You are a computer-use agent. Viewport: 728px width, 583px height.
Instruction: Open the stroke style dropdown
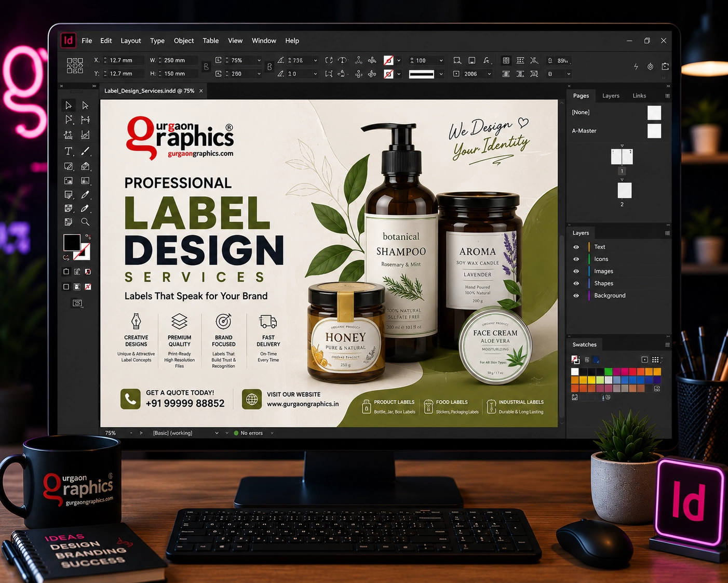click(x=441, y=74)
